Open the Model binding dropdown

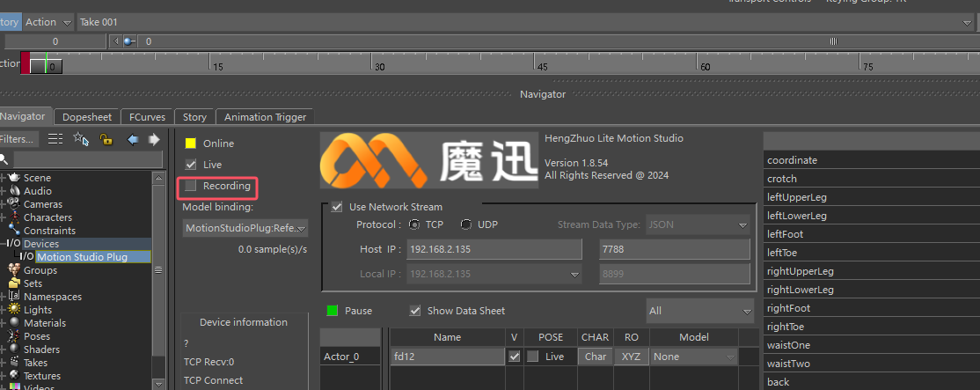(x=245, y=228)
